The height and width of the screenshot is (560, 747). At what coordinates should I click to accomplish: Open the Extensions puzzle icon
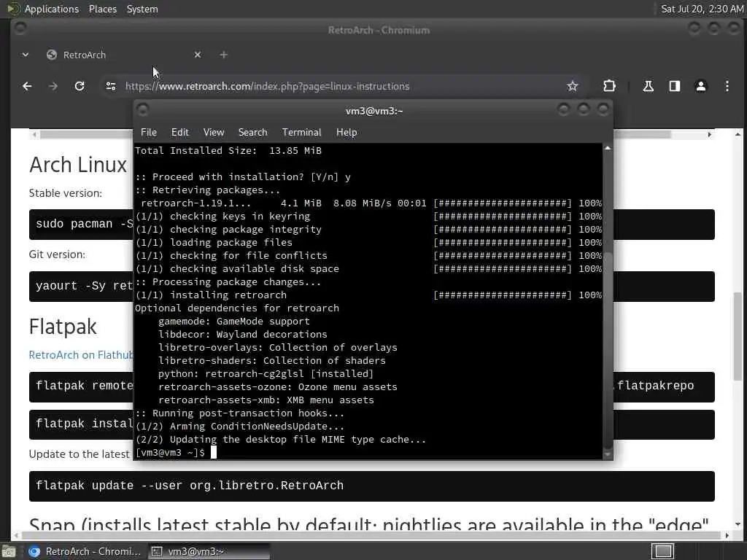(609, 86)
